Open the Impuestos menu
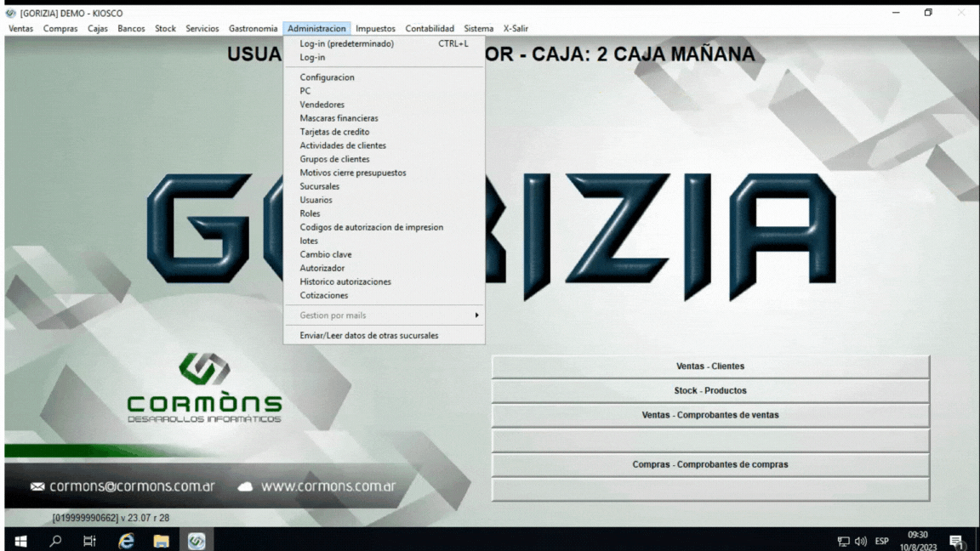The height and width of the screenshot is (551, 980). tap(376, 29)
